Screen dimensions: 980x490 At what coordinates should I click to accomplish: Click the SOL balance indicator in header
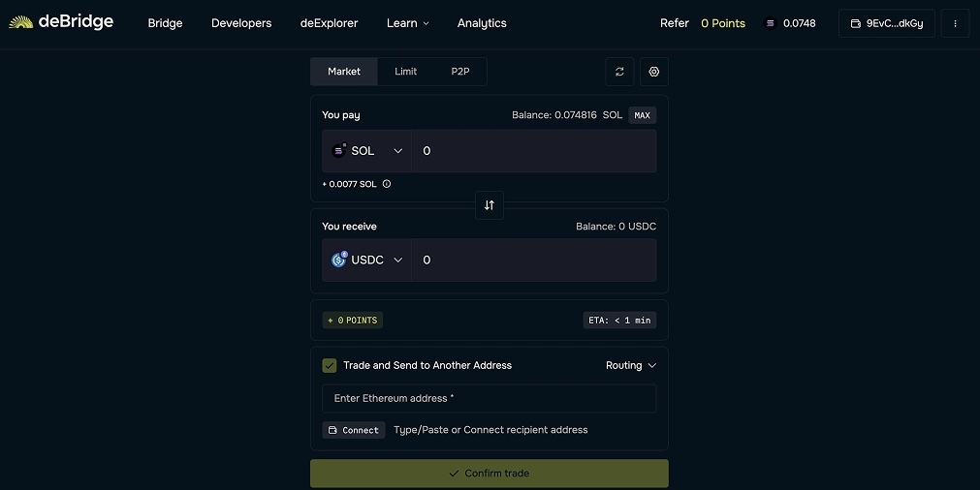[789, 23]
